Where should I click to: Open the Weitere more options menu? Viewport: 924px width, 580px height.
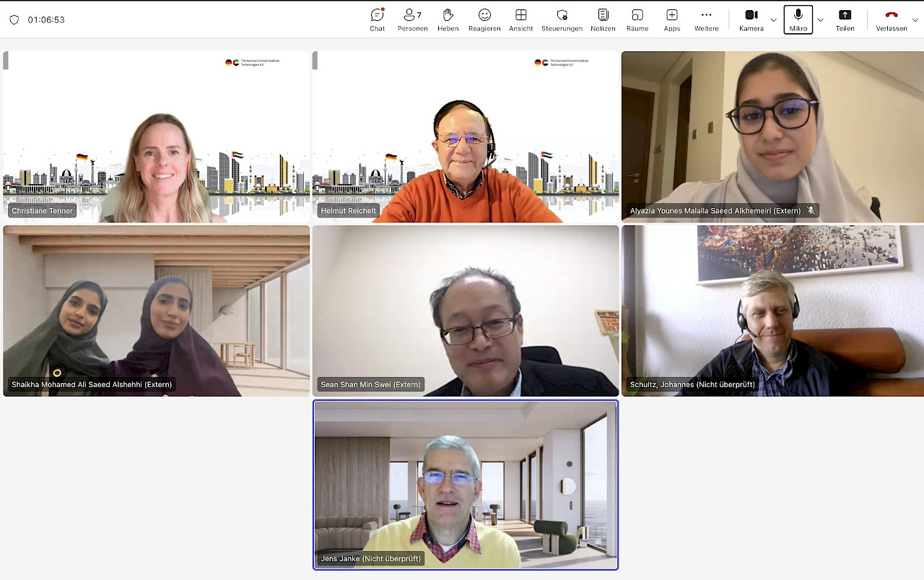706,20
